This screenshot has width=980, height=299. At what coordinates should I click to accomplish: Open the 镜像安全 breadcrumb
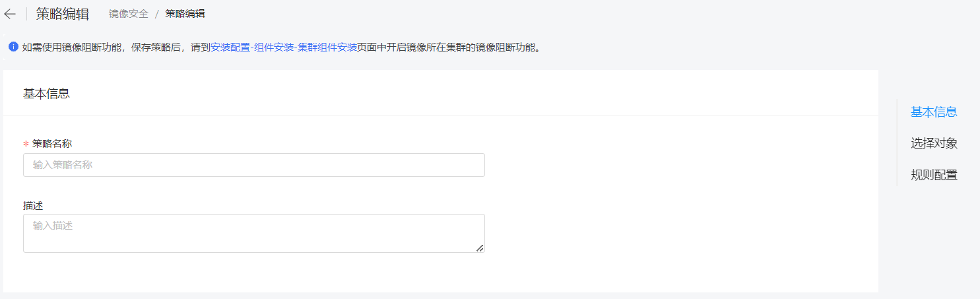click(x=129, y=14)
